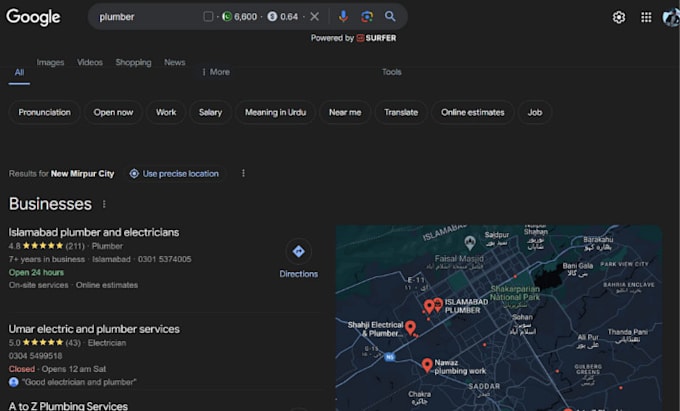The height and width of the screenshot is (411, 680).
Task: Select the Translate chip
Action: tap(401, 112)
